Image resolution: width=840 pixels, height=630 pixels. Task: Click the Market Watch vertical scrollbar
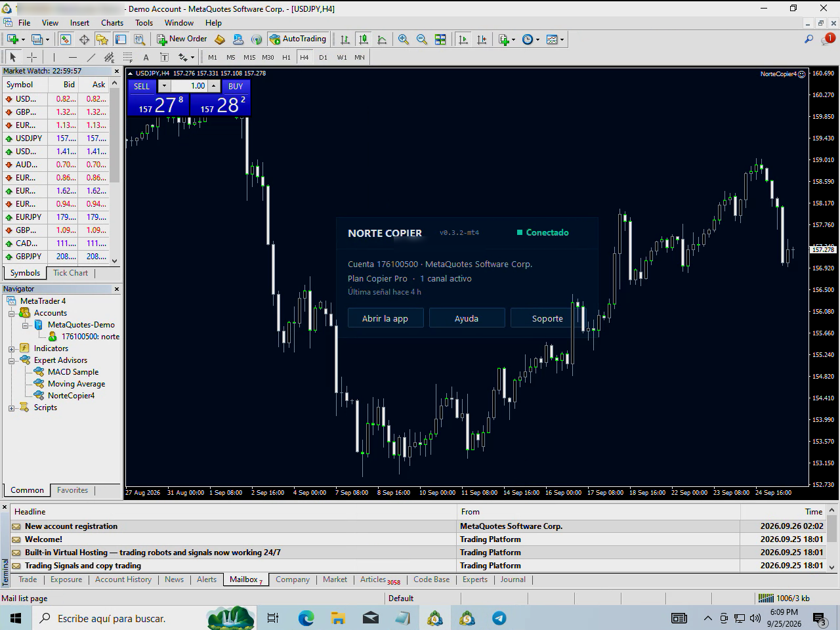point(115,171)
